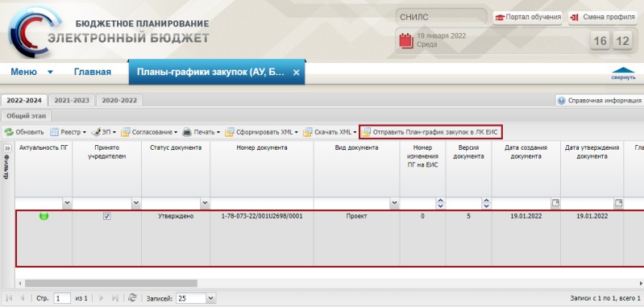644x307 pixels.
Task: Open the Сформировать XML dropdown
Action: [262, 132]
